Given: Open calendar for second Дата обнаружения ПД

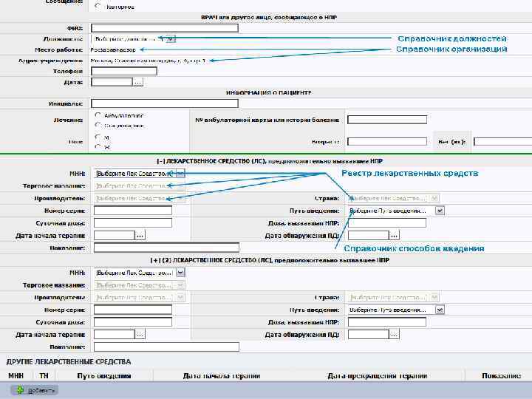Looking at the screenshot, I should [x=394, y=335].
